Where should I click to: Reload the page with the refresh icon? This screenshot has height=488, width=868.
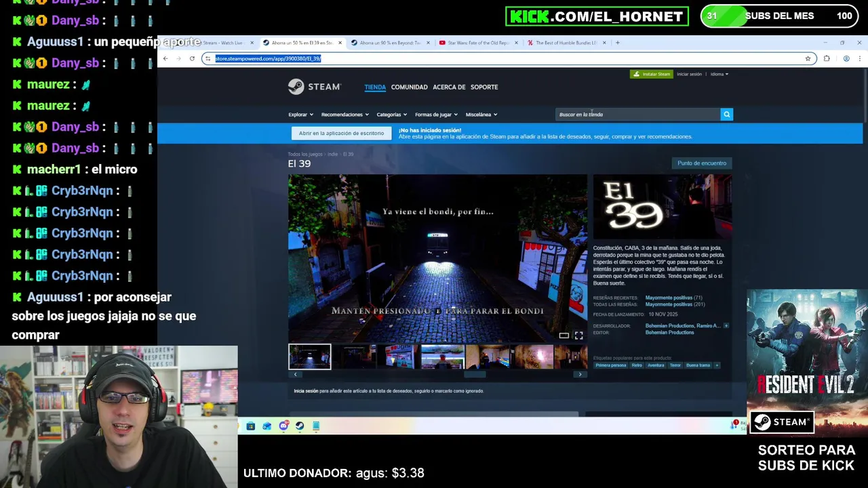point(192,58)
